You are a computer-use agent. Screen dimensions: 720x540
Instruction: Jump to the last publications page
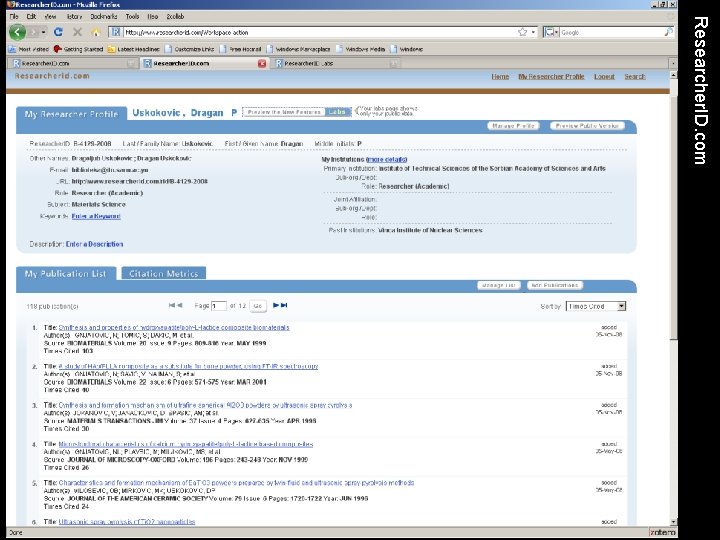pyautogui.click(x=284, y=305)
